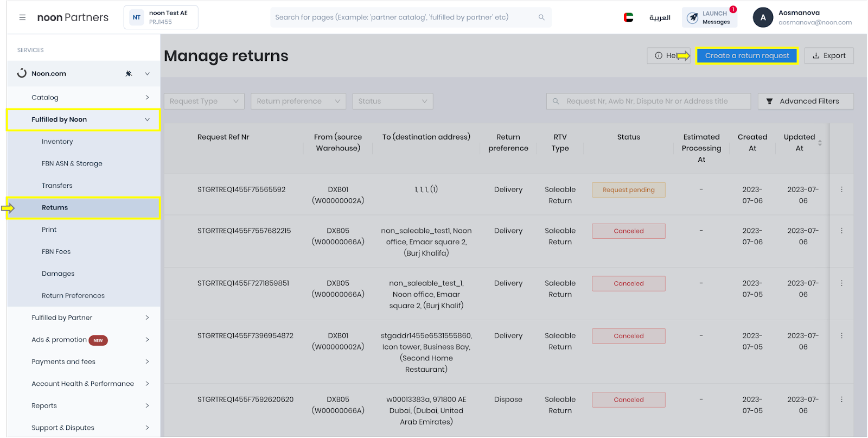Screen dimensions: 868x438
Task: Click the Export button
Action: click(829, 55)
